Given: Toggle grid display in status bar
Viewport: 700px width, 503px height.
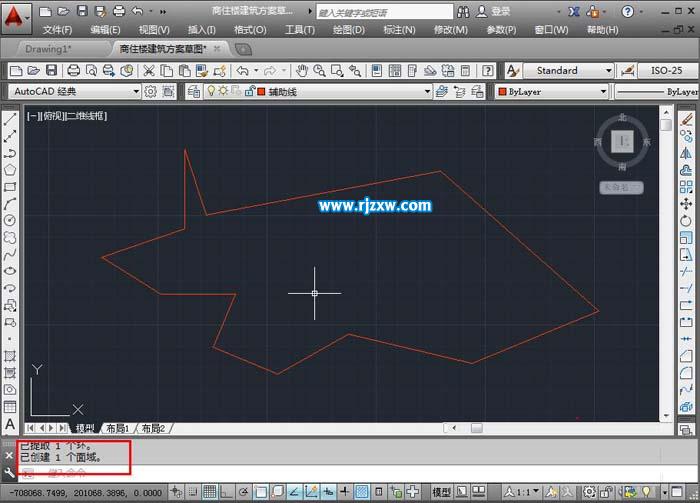Looking at the screenshot, I should pos(209,492).
